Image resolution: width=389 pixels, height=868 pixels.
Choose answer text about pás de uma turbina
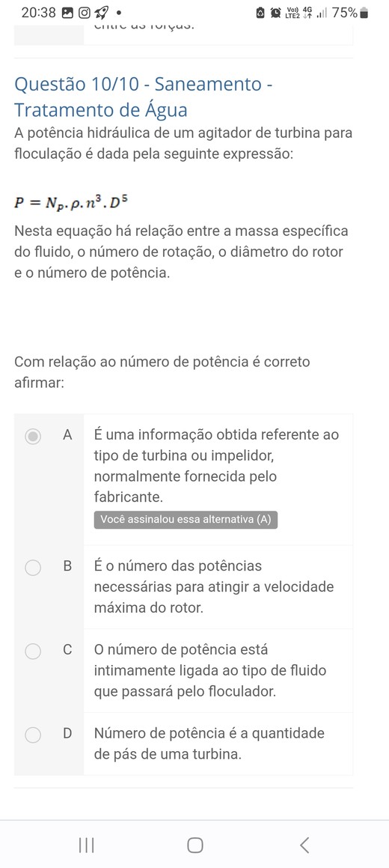click(x=209, y=744)
